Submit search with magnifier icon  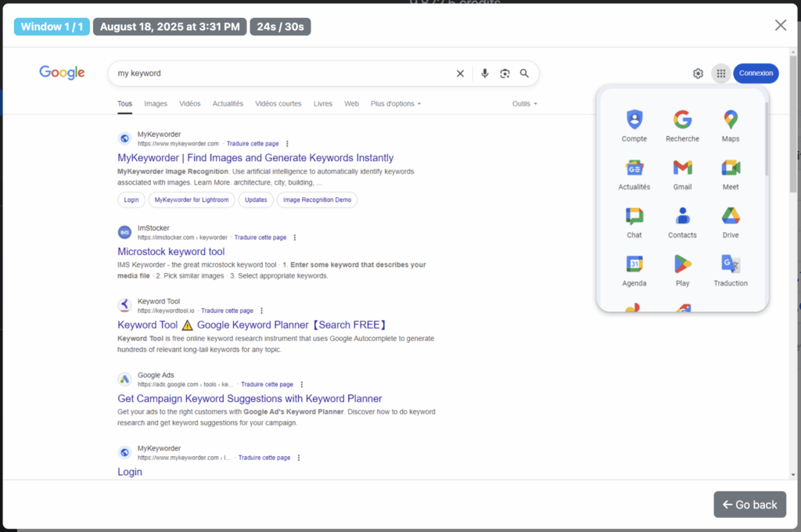524,73
